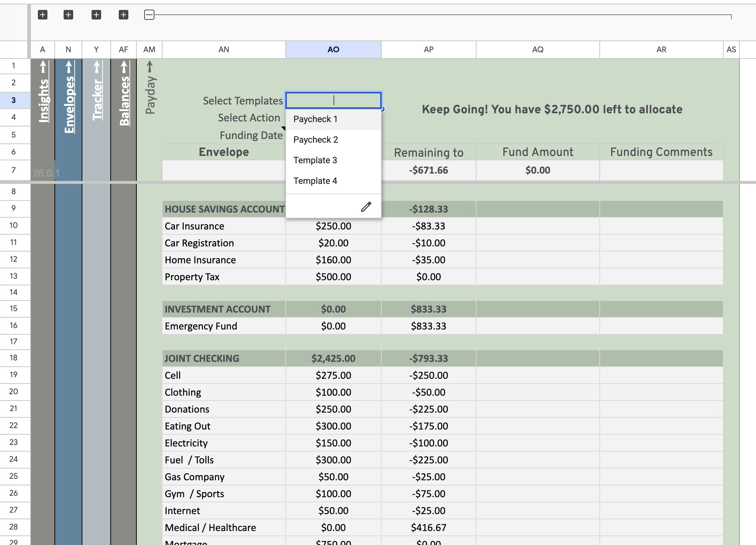Click the Fuel / Tolls envelope cell

pos(224,460)
